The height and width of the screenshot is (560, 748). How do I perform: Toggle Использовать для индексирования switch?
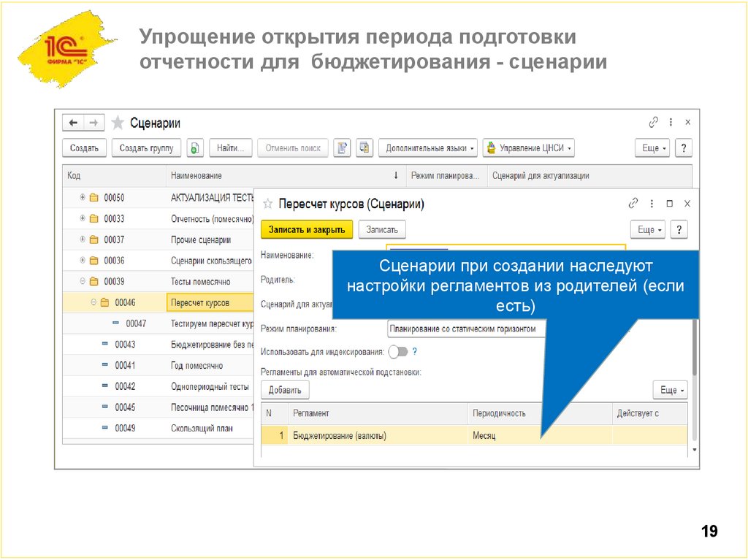[x=398, y=352]
